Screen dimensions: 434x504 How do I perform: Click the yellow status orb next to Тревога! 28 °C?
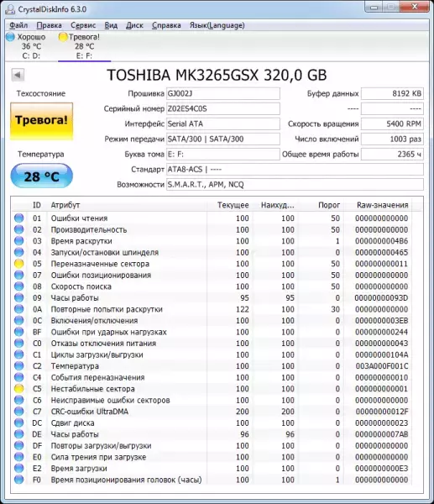click(63, 37)
